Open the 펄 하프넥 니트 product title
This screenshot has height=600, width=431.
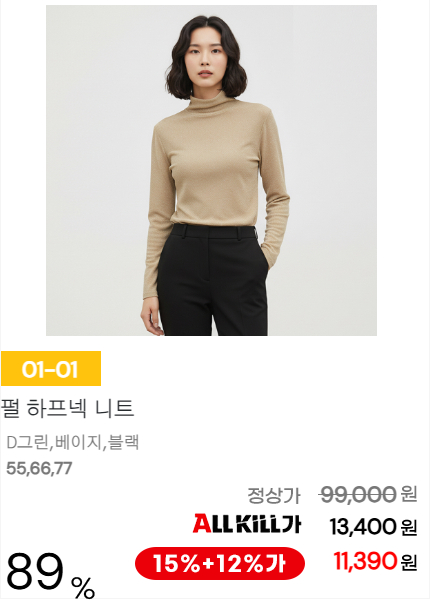(x=67, y=408)
